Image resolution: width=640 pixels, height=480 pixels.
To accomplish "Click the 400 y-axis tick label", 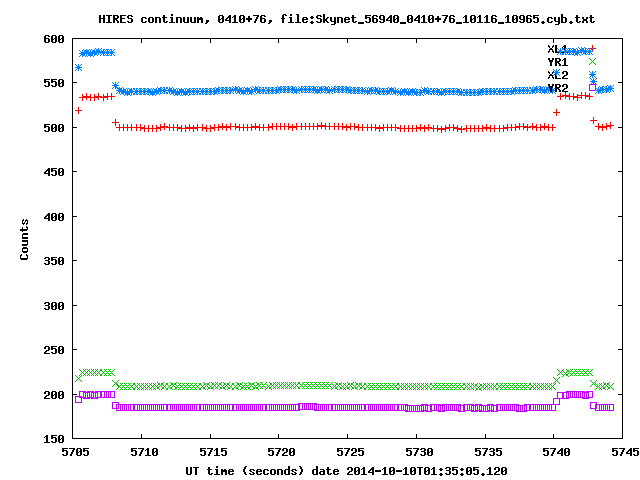I will tap(54, 217).
